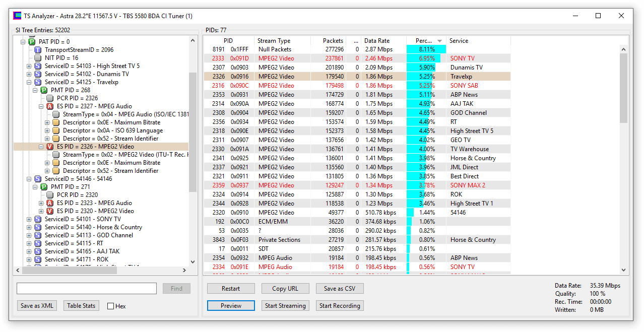Viewport: 644px width, 332px height.
Task: Expand the SONY TV service node
Action: click(x=29, y=219)
